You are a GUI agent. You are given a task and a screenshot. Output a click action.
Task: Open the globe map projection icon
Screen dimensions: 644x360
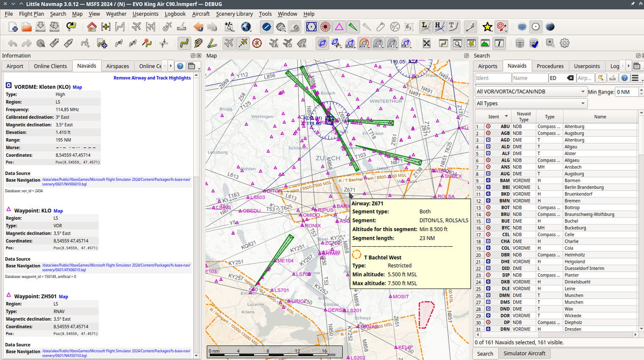pos(246,27)
